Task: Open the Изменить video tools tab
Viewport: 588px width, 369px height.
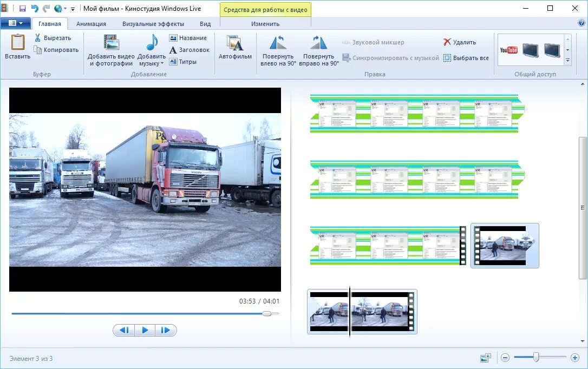Action: (x=265, y=24)
